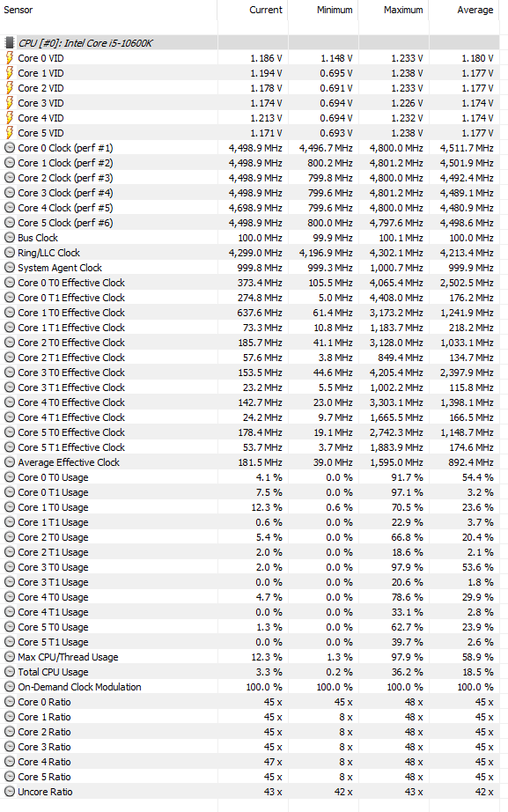Viewport: 508px width, 812px height.
Task: Click the icon next to Ring/LLC Clock
Action: coord(10,253)
